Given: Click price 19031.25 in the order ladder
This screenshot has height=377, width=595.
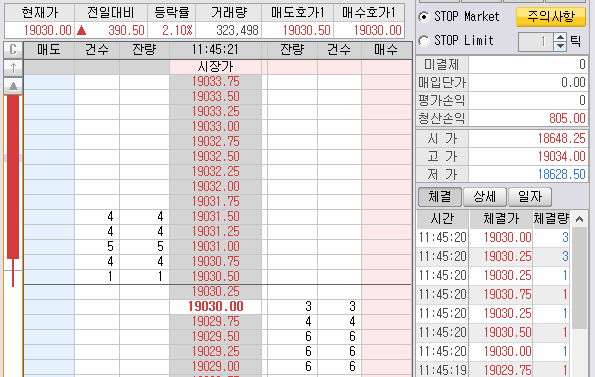Looking at the screenshot, I should click(215, 231).
